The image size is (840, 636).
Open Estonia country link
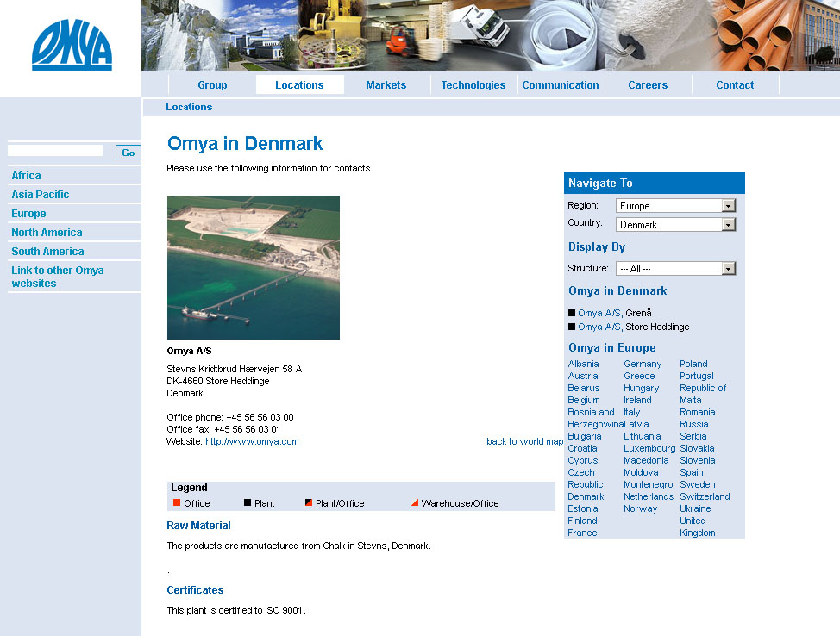pyautogui.click(x=583, y=508)
